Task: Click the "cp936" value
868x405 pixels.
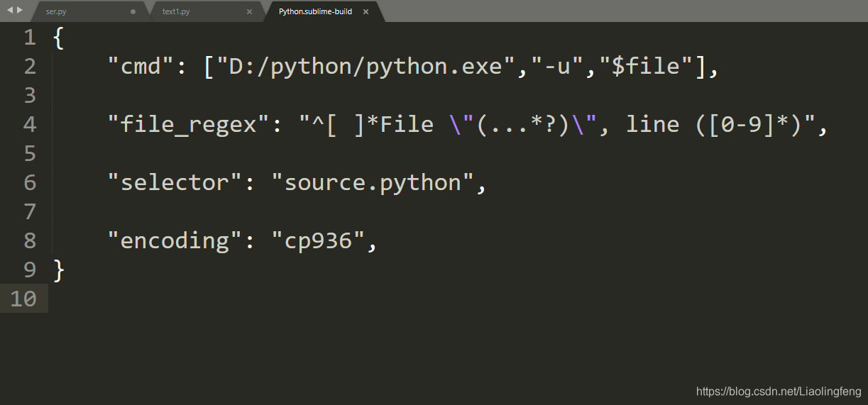Action: point(318,241)
